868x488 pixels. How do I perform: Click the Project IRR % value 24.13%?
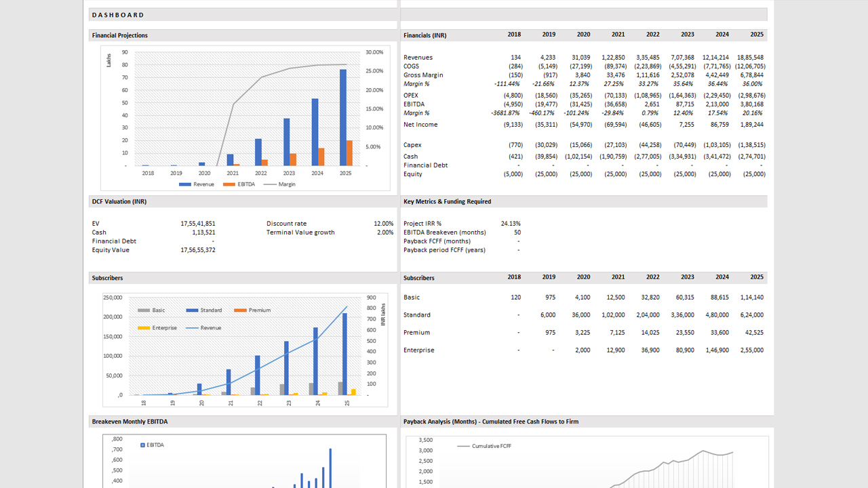pos(510,224)
